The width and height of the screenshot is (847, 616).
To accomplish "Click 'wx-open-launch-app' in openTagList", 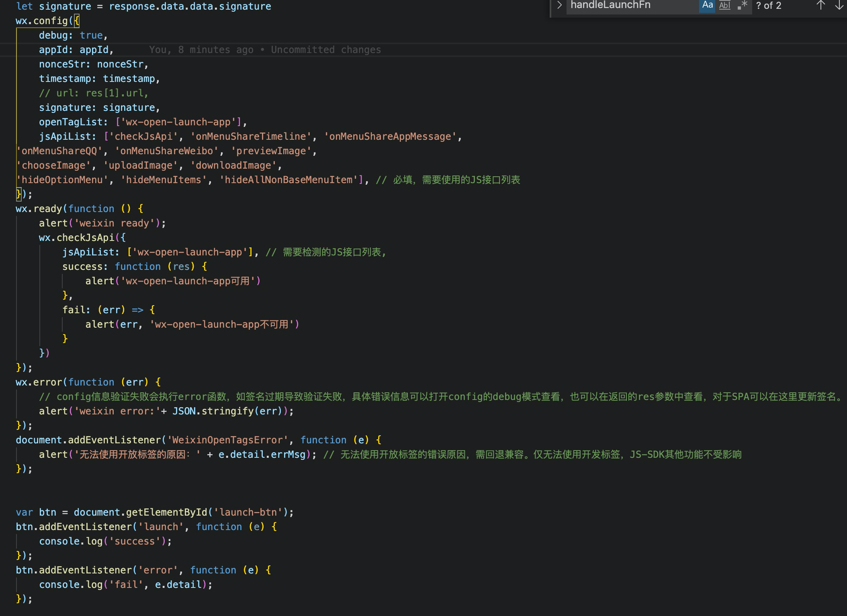I will (x=178, y=122).
